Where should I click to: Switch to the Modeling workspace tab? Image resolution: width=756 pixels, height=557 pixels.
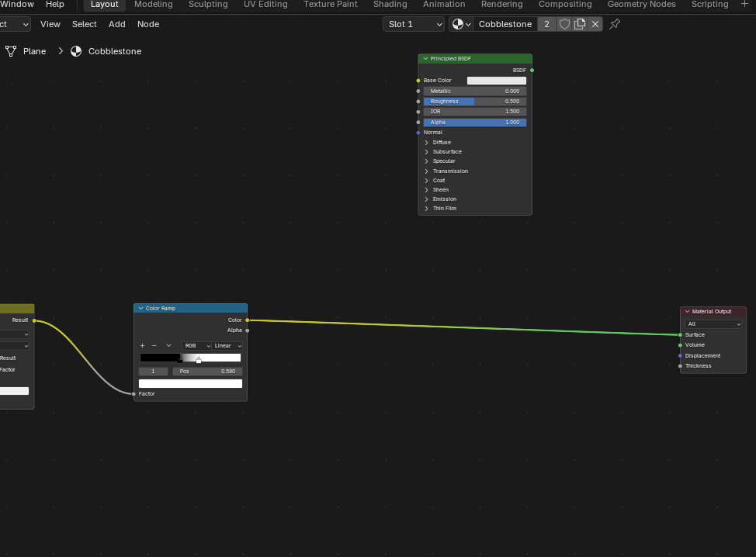click(x=154, y=5)
